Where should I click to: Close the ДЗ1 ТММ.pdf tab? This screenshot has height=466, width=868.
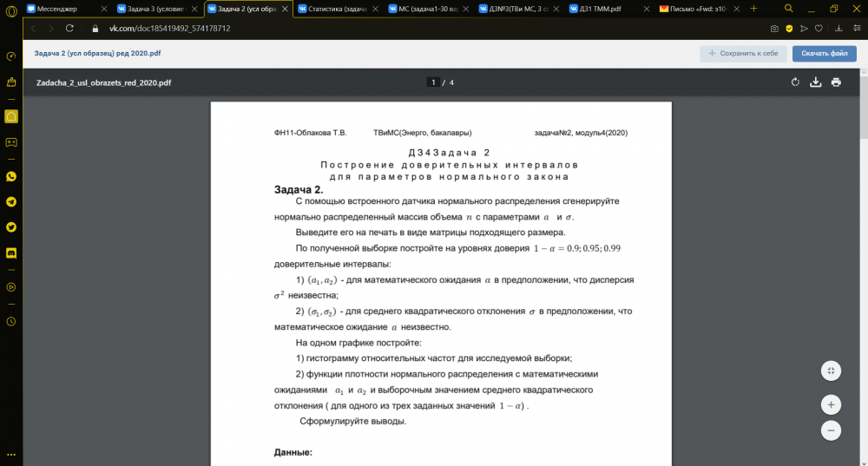646,9
